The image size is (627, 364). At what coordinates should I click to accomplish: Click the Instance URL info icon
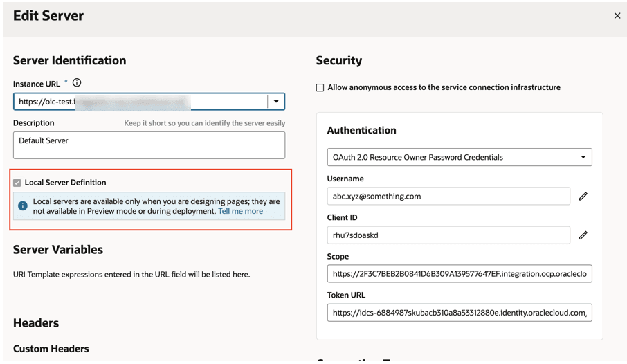coord(77,83)
